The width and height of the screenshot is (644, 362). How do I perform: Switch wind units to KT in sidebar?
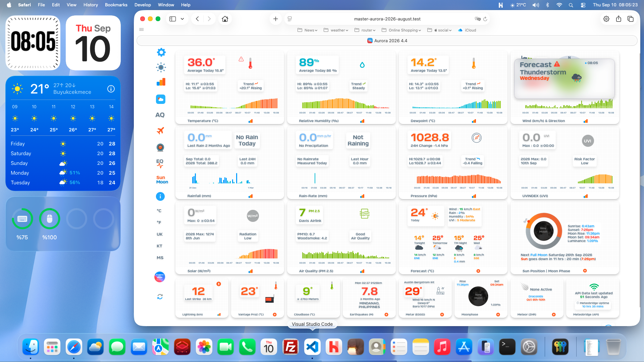pyautogui.click(x=159, y=246)
